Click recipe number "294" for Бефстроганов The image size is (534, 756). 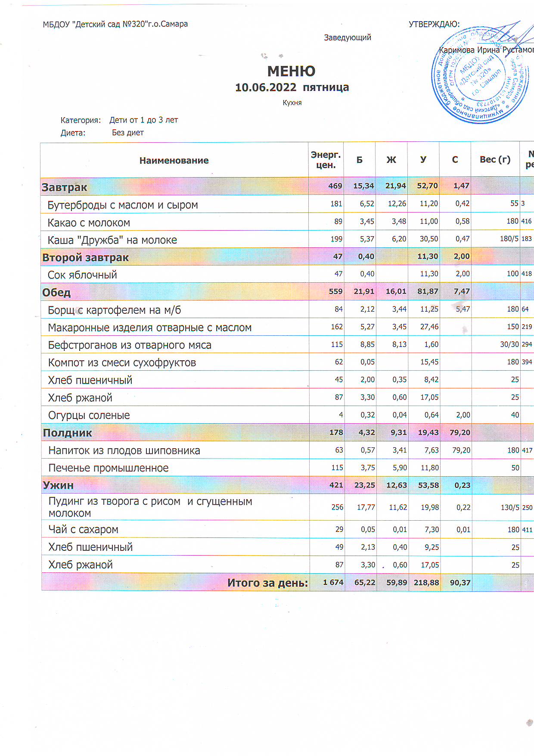coord(527,344)
